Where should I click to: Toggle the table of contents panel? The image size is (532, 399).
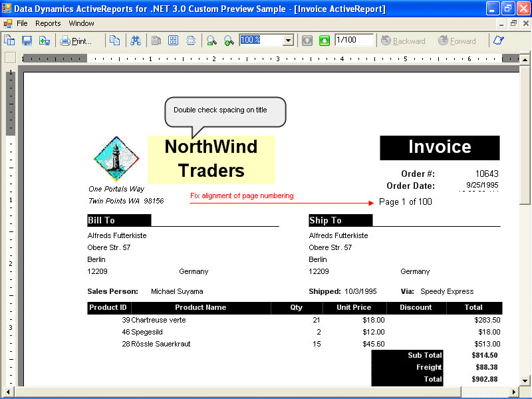(x=9, y=41)
